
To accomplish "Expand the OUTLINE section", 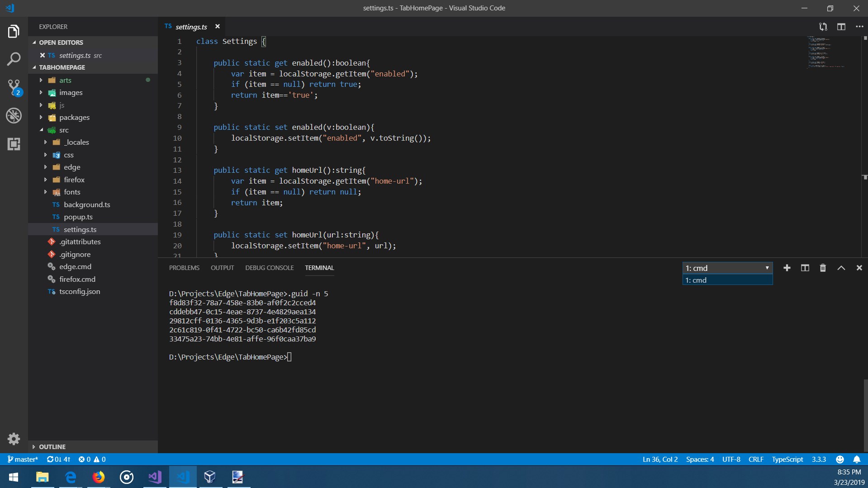I will coord(52,446).
